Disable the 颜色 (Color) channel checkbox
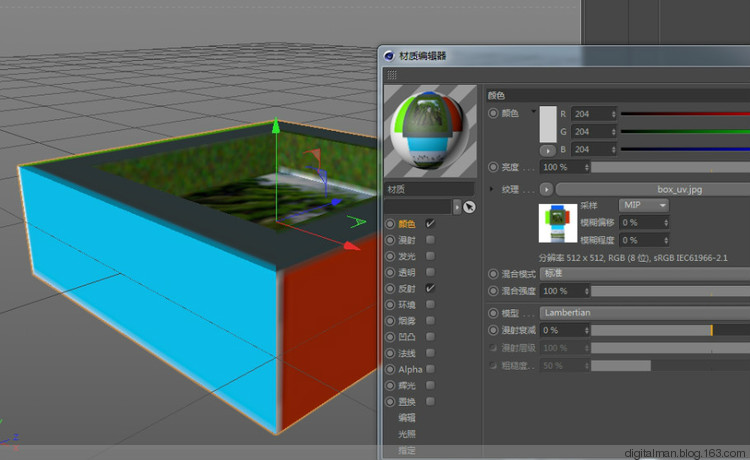 coord(430,224)
